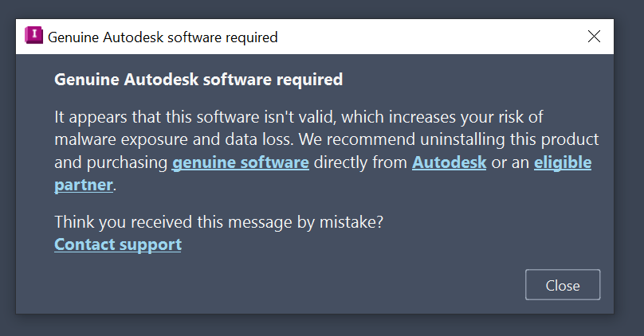Click the bold dialog heading

click(198, 80)
